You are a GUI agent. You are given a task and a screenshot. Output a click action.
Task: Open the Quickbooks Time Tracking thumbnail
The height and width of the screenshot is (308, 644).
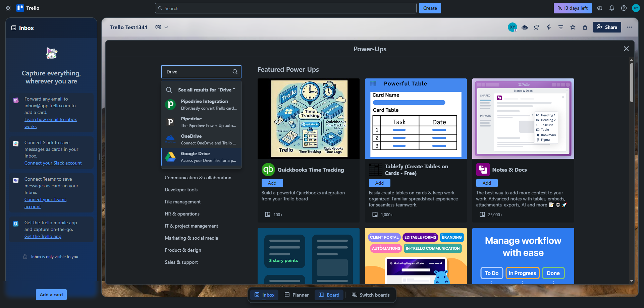309,119
